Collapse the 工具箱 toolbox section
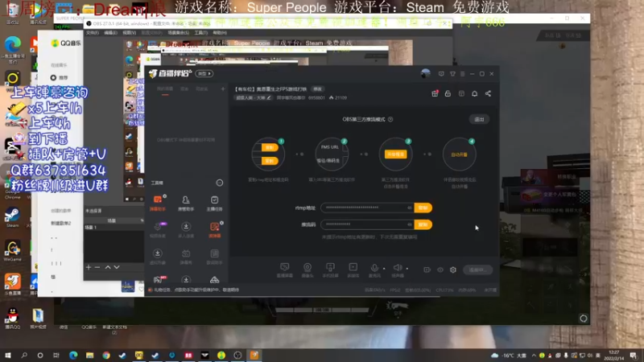 tap(220, 183)
